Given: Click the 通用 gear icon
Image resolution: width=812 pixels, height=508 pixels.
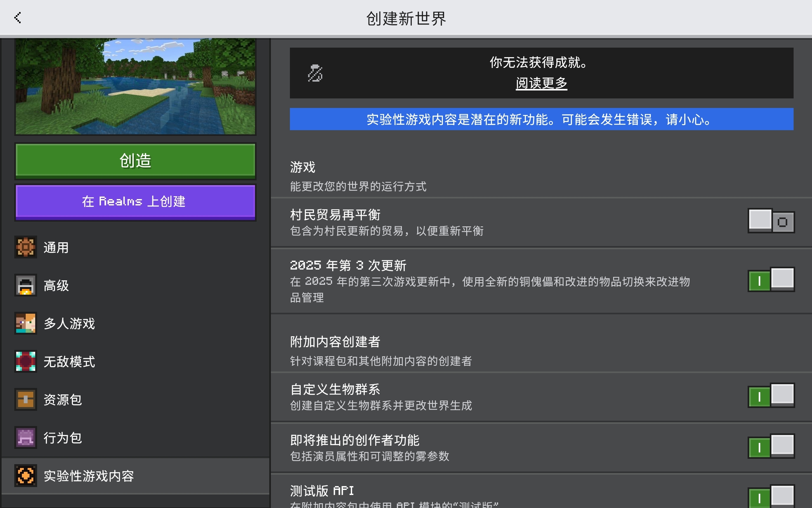Looking at the screenshot, I should 25,247.
